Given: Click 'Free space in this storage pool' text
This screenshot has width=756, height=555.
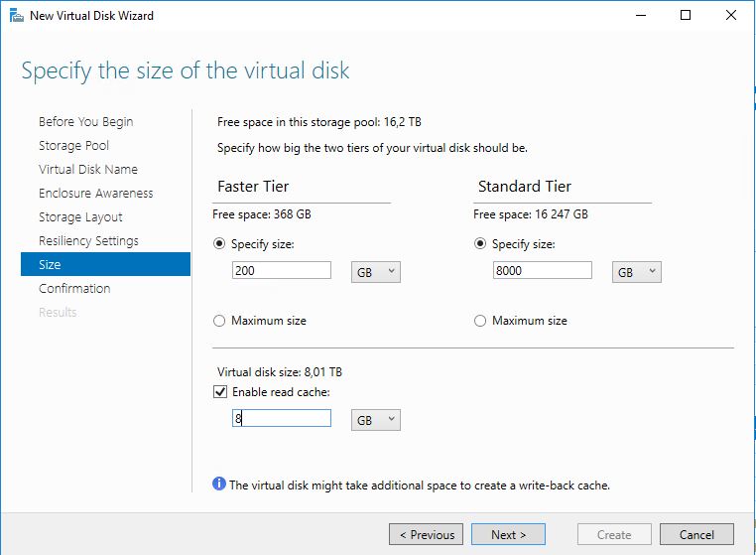Looking at the screenshot, I should (319, 122).
